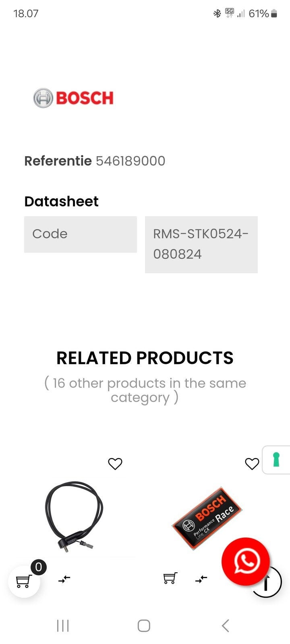The height and width of the screenshot is (644, 290).
Task: View the Bosch Performance Line CX Race sticker
Action: [x=207, y=518]
